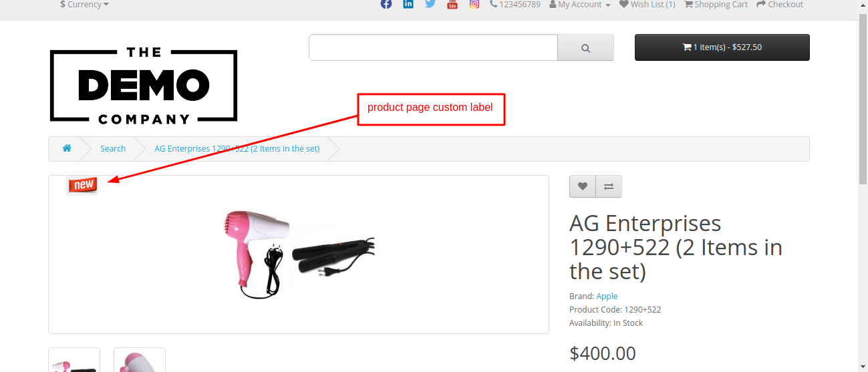The image size is (868, 372).
Task: Go to home via breadcrumb house icon
Action: tap(67, 148)
